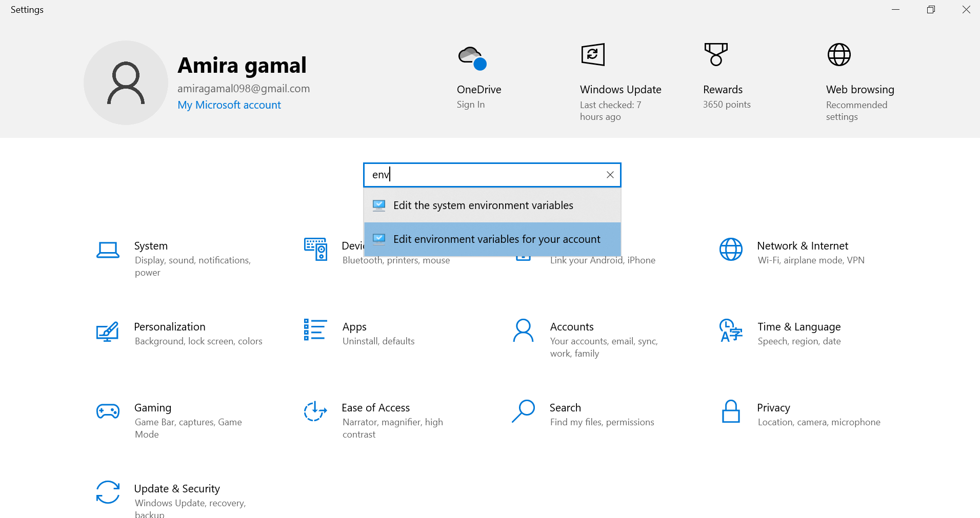Click the Rewards medal icon
The height and width of the screenshot is (518, 980).
pyautogui.click(x=716, y=54)
